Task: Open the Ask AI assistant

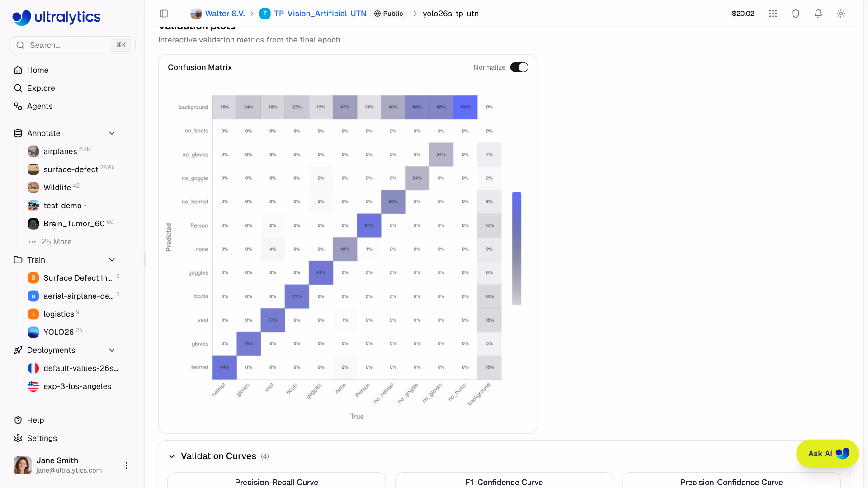Action: click(827, 454)
